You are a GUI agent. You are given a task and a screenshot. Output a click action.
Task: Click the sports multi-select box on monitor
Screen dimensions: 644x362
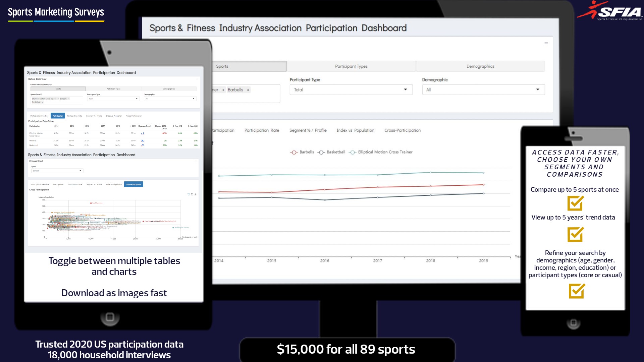tap(246, 94)
